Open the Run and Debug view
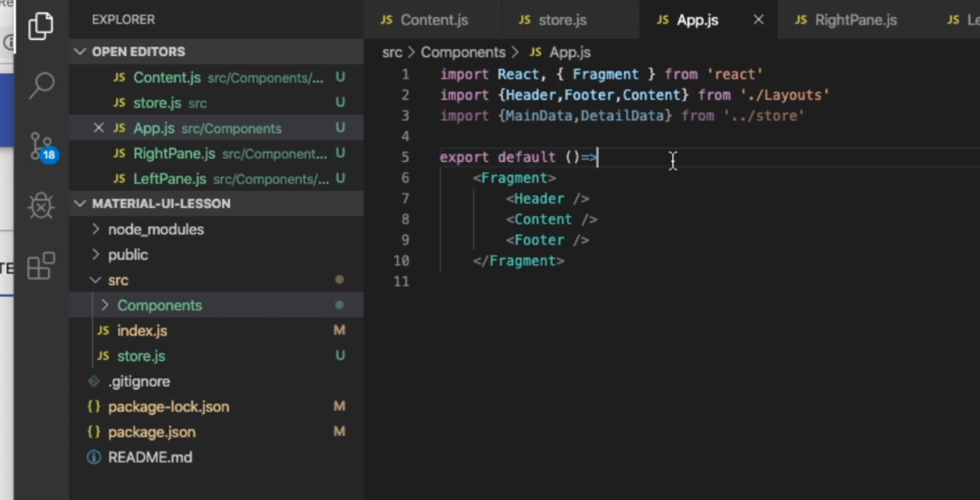Viewport: 980px width, 500px height. [41, 206]
